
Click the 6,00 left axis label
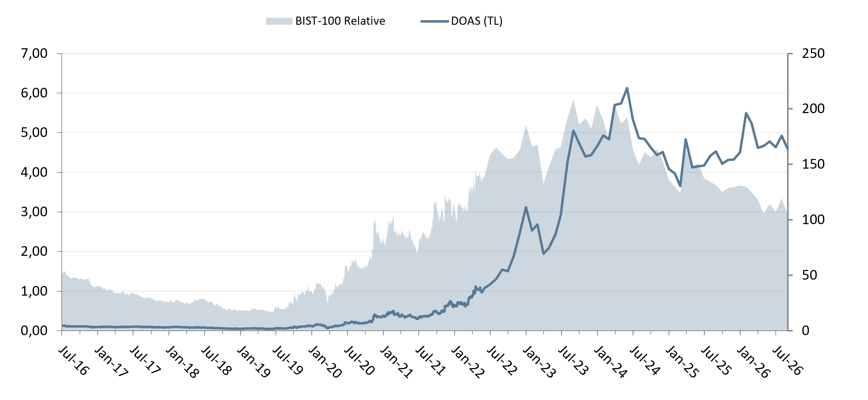pyautogui.click(x=34, y=93)
